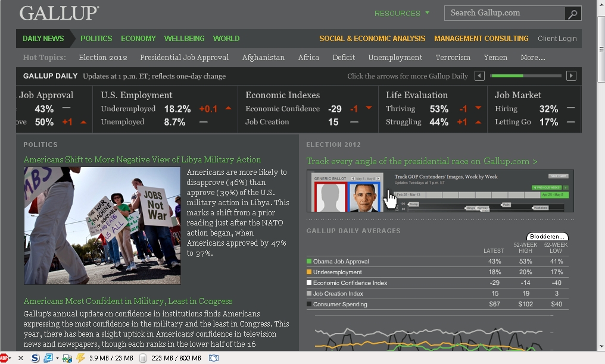Click the Gallup logo
Screen dimensions: 605x364
click(59, 13)
